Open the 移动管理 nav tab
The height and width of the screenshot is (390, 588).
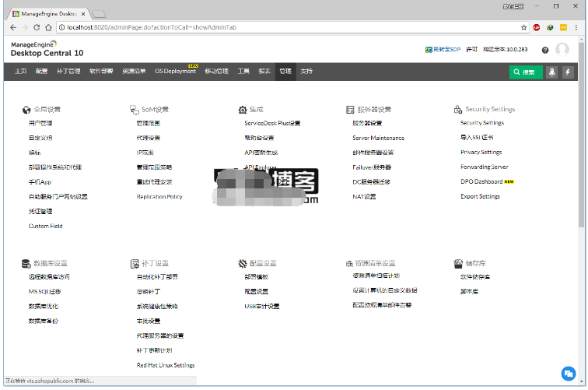[217, 72]
